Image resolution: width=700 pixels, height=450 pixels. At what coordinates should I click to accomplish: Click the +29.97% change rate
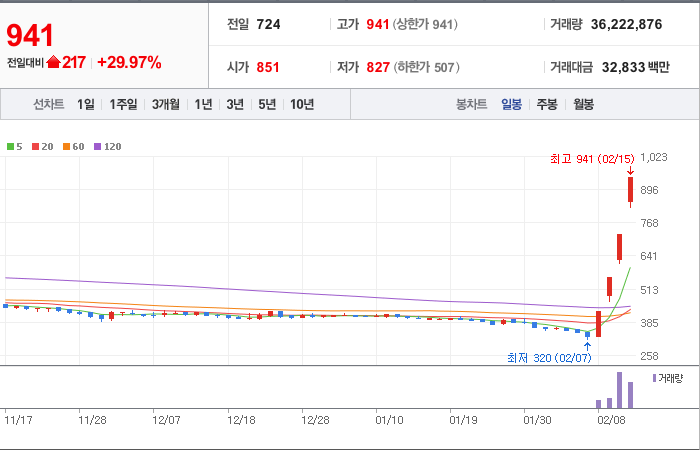coord(129,62)
